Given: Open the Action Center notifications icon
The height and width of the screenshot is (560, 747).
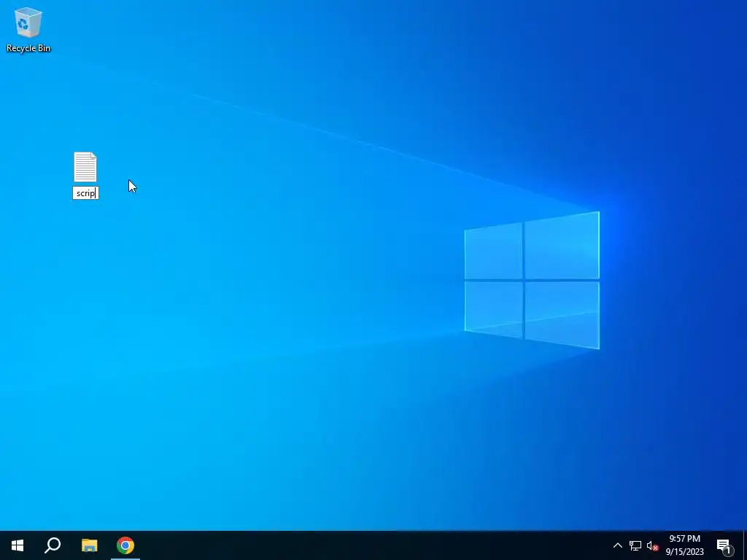Looking at the screenshot, I should click(724, 545).
